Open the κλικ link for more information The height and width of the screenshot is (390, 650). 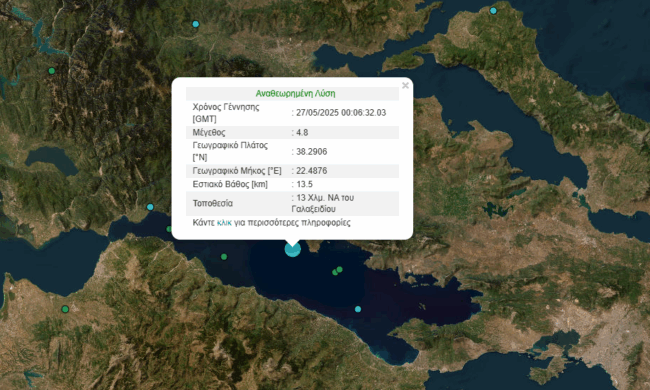pyautogui.click(x=224, y=223)
